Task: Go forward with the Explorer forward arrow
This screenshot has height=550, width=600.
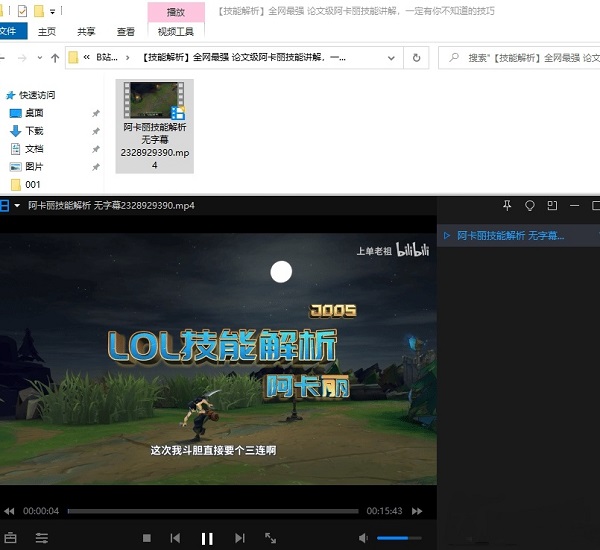Action: 22,58
